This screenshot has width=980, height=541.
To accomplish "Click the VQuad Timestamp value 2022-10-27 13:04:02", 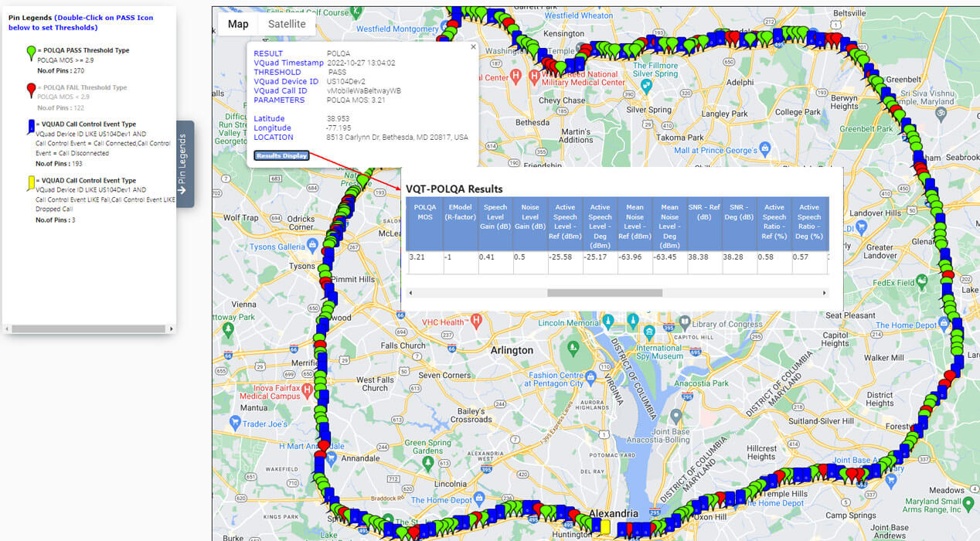I will (361, 63).
